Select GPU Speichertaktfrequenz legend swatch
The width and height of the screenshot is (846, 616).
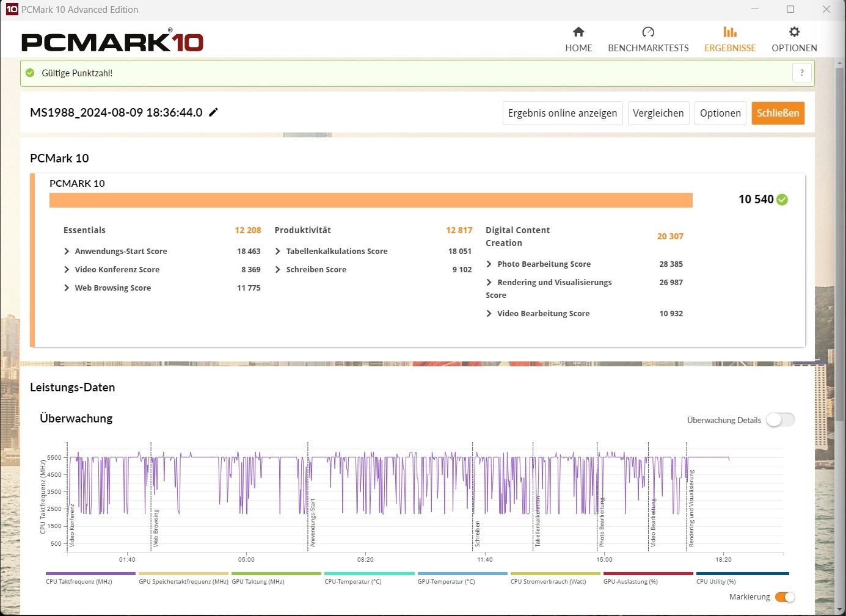[x=183, y=573]
